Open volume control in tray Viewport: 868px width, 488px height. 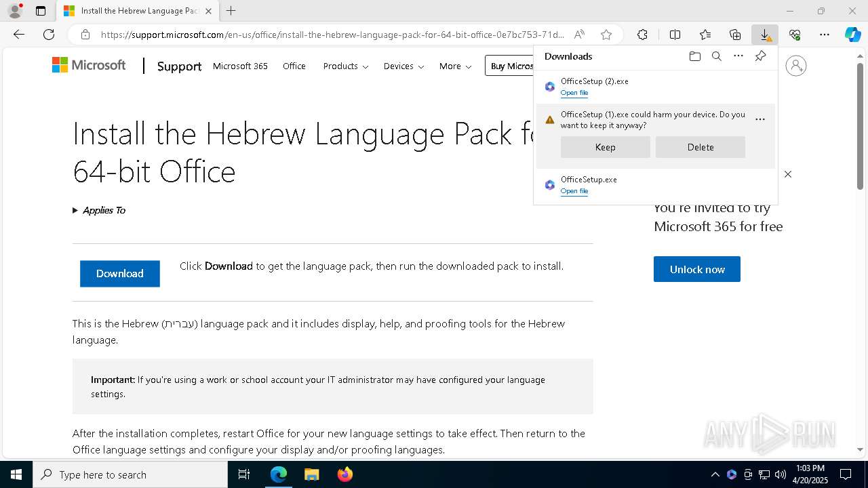click(x=780, y=474)
